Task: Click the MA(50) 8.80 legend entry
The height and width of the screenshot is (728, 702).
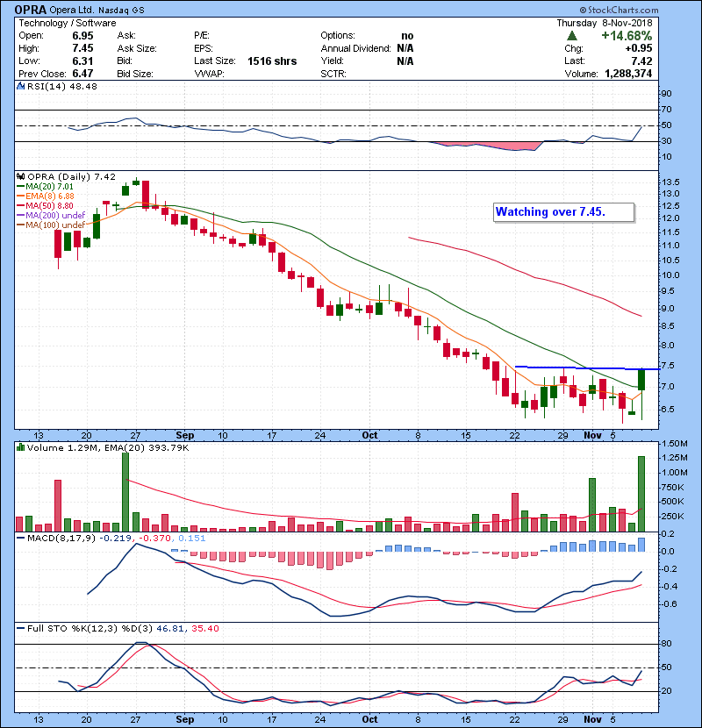Action: point(45,205)
